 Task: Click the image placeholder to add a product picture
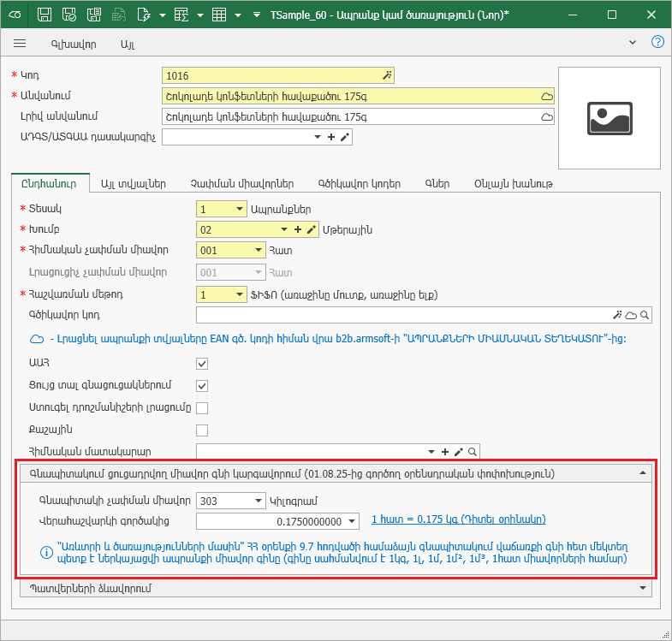(609, 118)
